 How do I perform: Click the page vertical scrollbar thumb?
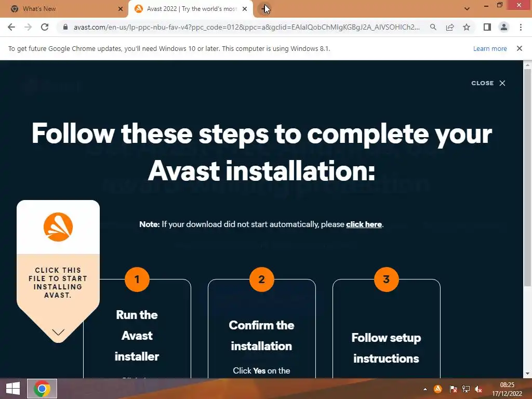(x=527, y=178)
